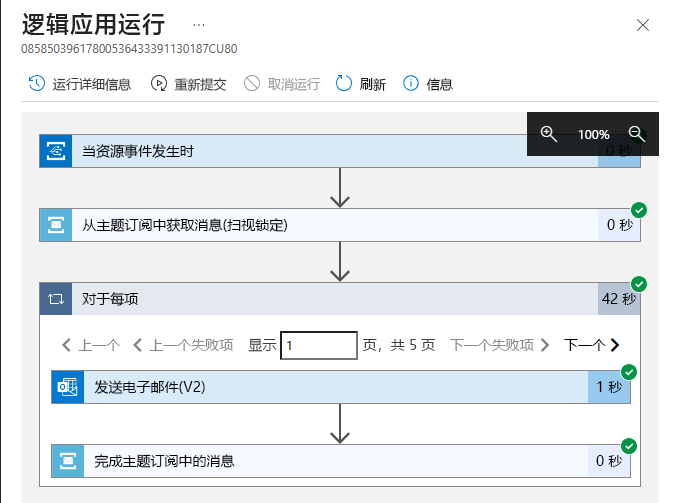Screen dimensions: 679x503
Task: Collapse the 对于每项 loop step
Action: click(x=340, y=299)
